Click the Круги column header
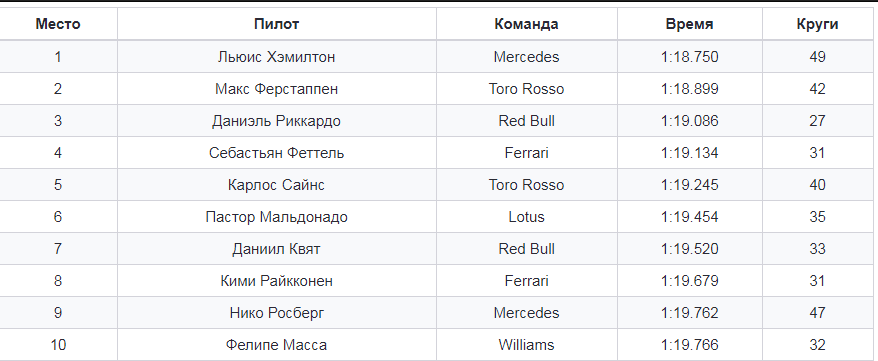 (x=818, y=24)
